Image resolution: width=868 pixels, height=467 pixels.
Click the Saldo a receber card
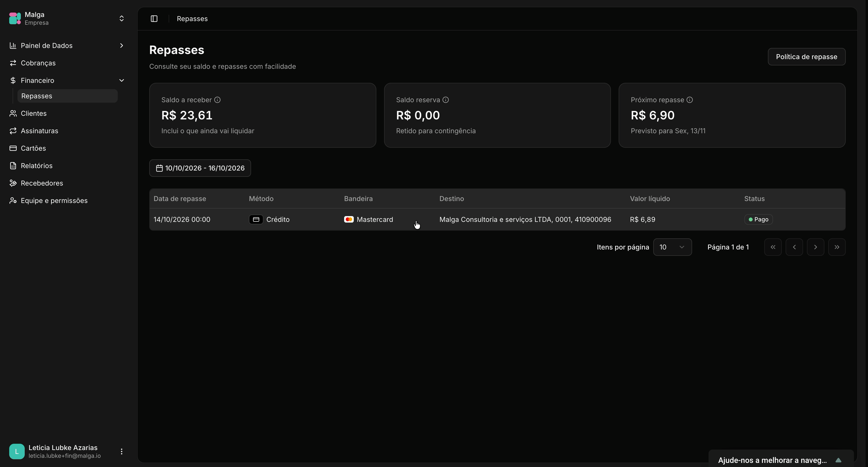point(262,115)
